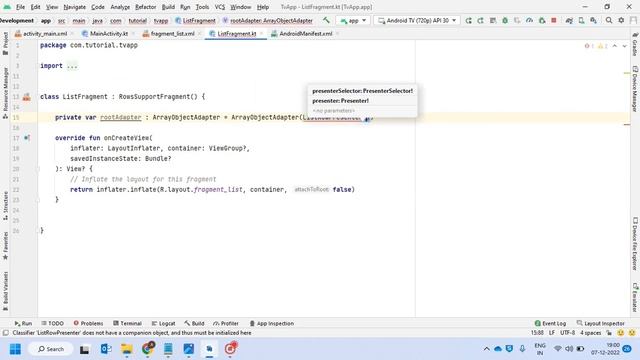Click the SDK Manager toolbar icon
This screenshot has height=360, width=640.
593,20
